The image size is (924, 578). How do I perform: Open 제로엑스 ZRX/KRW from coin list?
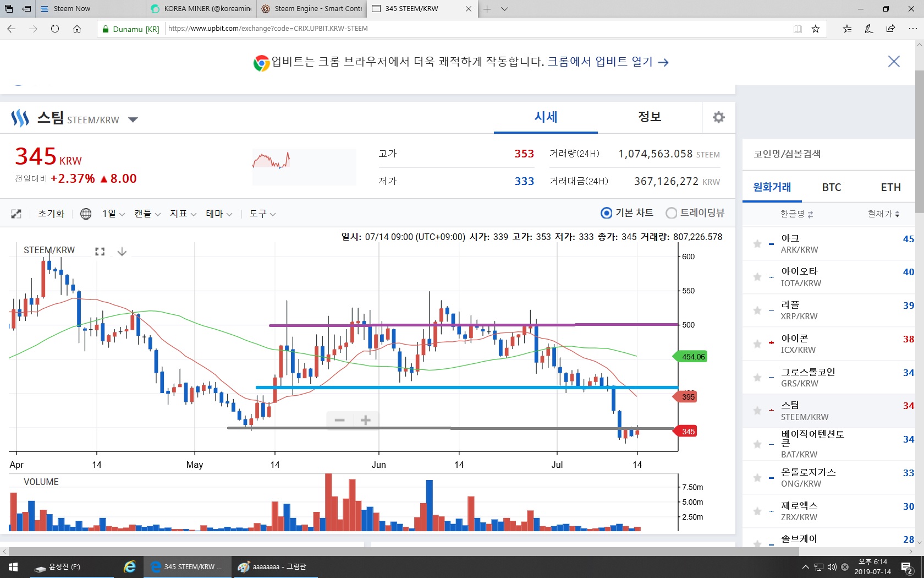point(829,511)
